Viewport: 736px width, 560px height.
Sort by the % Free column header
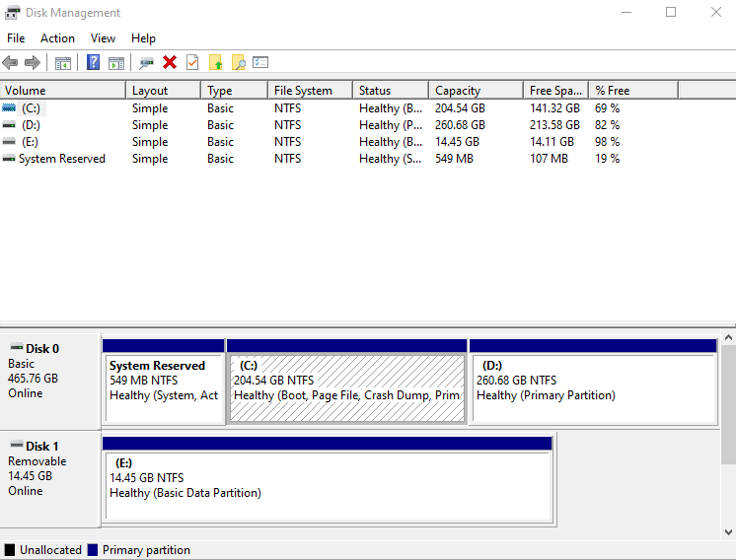point(633,90)
